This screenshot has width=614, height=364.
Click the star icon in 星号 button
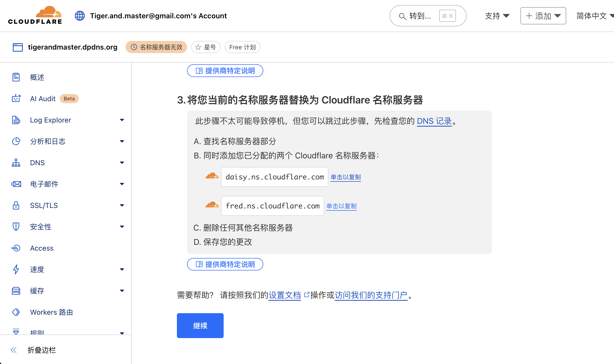(x=198, y=47)
